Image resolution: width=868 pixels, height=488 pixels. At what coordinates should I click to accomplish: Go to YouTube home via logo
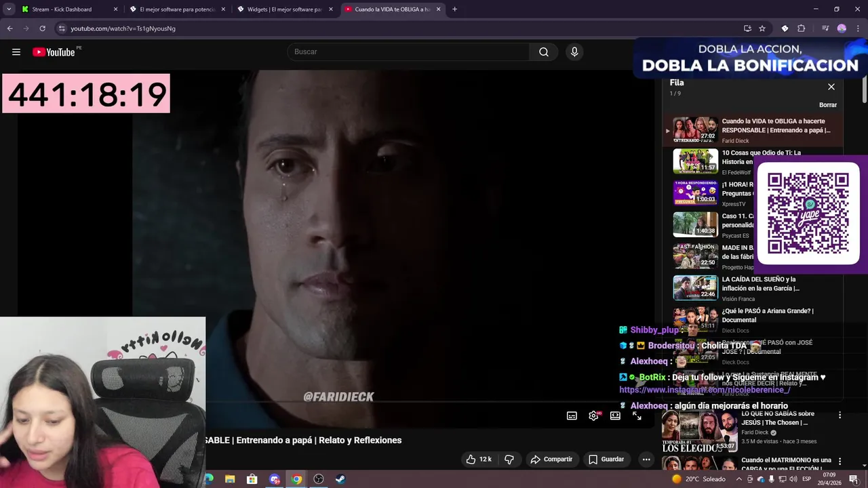[x=54, y=52]
